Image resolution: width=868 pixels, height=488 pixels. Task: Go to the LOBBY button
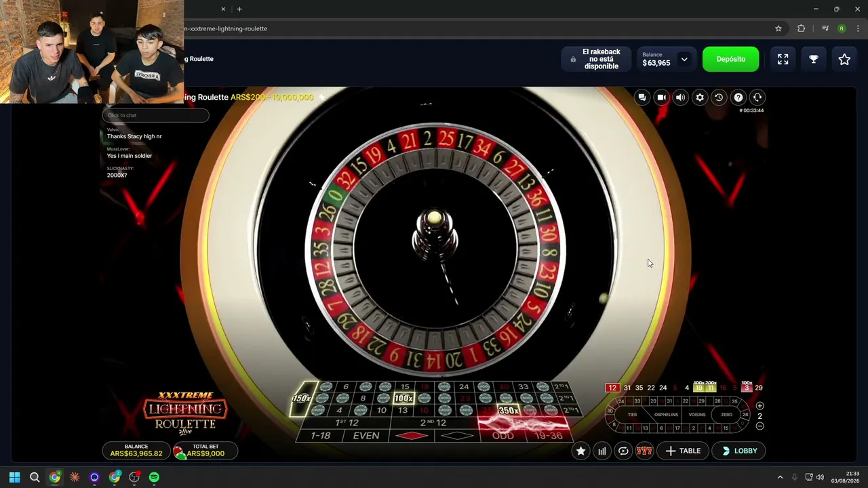pos(738,451)
